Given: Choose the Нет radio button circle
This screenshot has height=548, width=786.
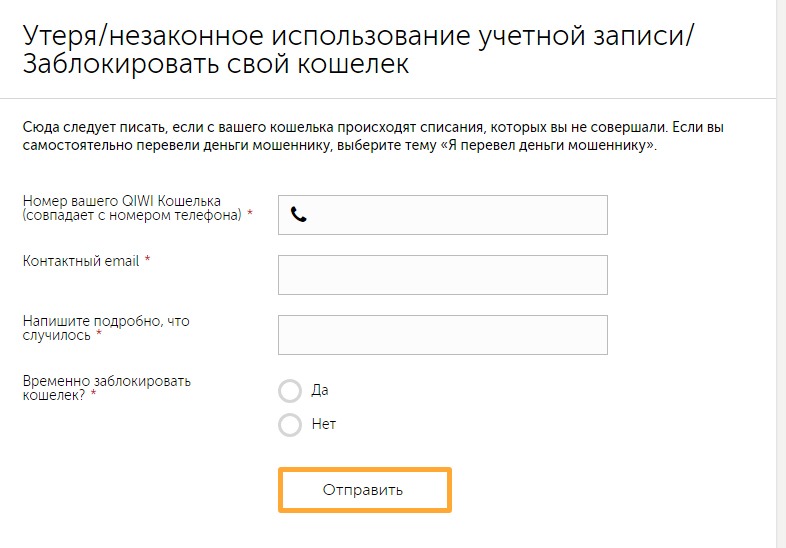Looking at the screenshot, I should [290, 425].
